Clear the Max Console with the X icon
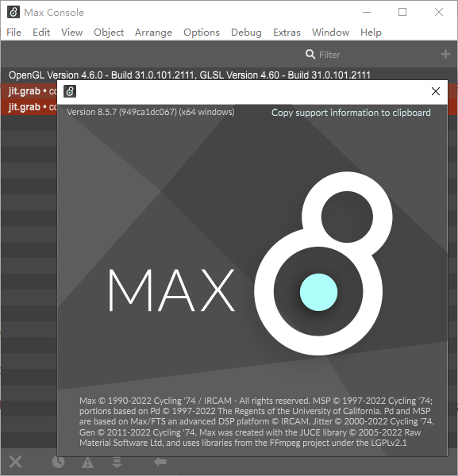The height and width of the screenshot is (476, 458). pyautogui.click(x=15, y=462)
